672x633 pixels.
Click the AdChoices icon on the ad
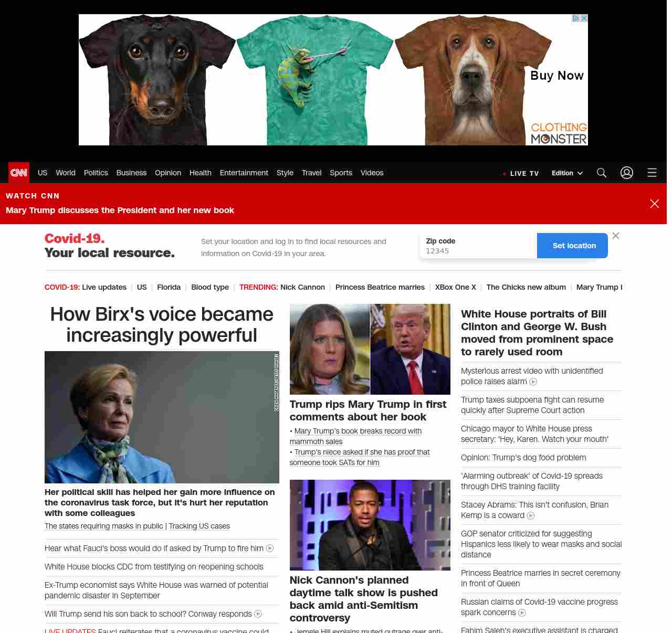pos(576,18)
